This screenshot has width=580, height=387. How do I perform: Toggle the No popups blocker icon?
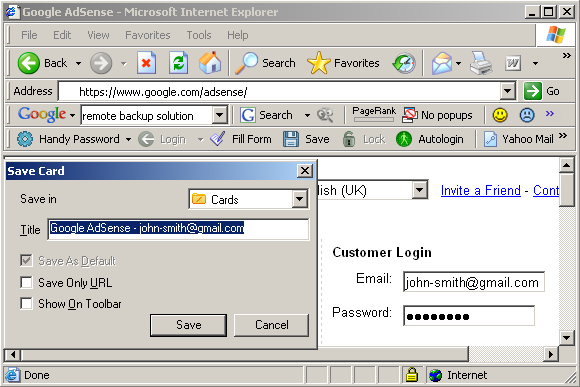point(410,115)
